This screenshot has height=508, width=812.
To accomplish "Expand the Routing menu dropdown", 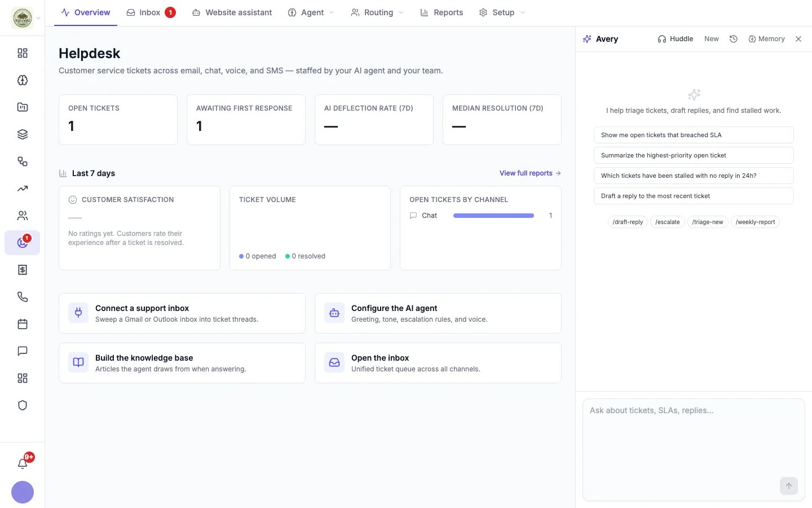I will tap(377, 12).
